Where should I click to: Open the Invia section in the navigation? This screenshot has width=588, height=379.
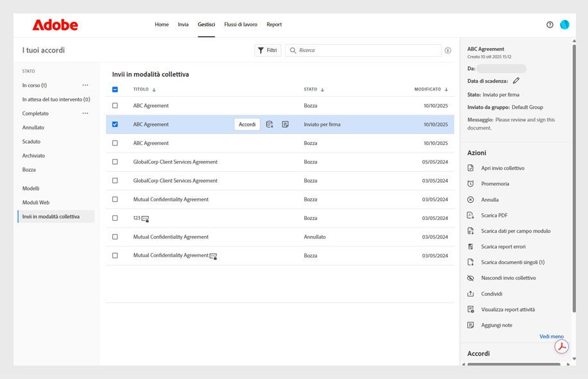pyautogui.click(x=183, y=24)
